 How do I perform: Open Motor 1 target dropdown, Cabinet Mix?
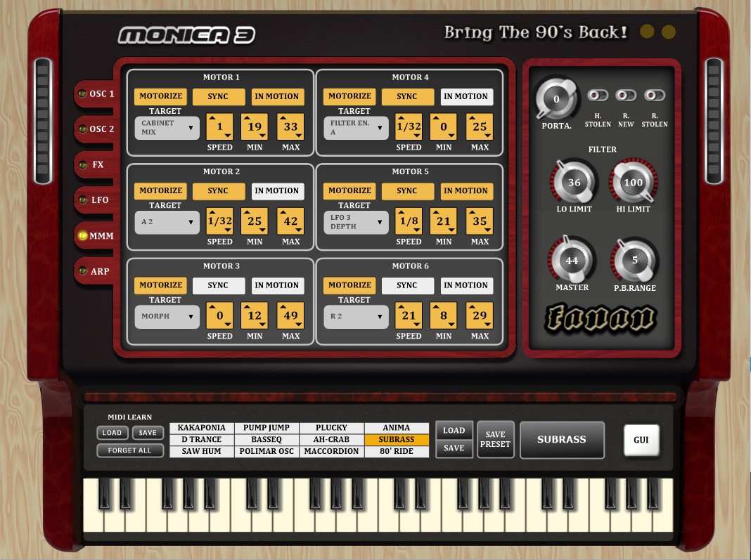(x=167, y=128)
